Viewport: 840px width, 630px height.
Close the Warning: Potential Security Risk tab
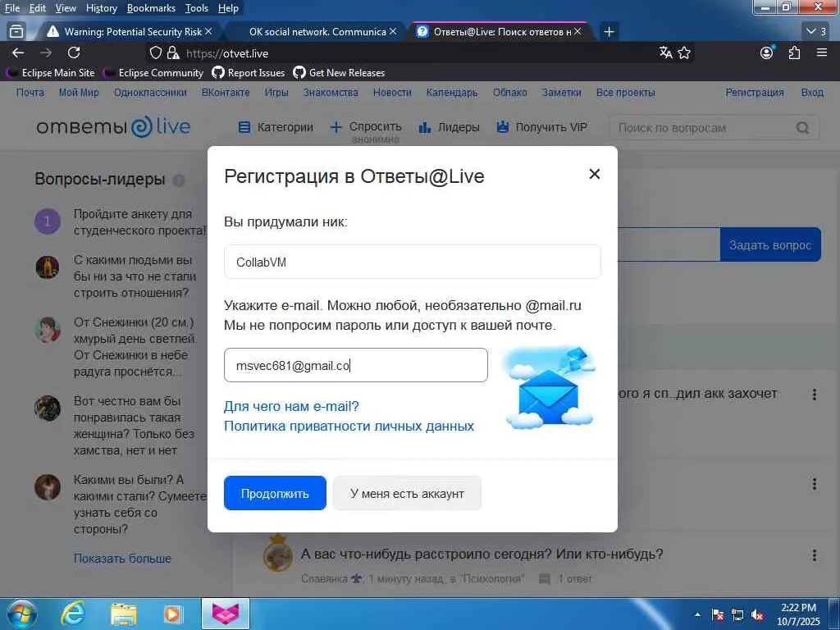click(x=208, y=32)
